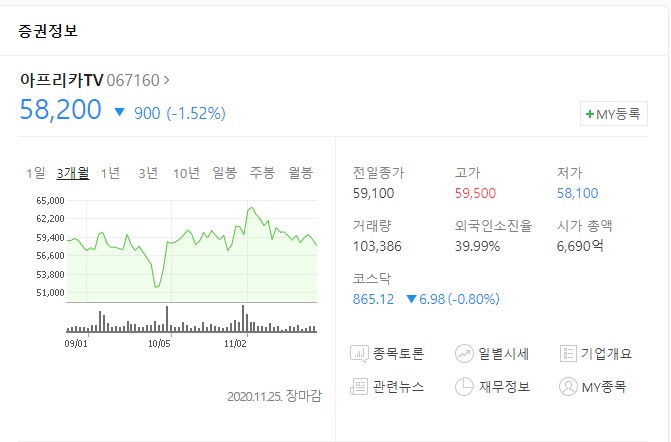Open the 아프리카TV stock name link
This screenshot has height=442, width=671.
click(61, 79)
